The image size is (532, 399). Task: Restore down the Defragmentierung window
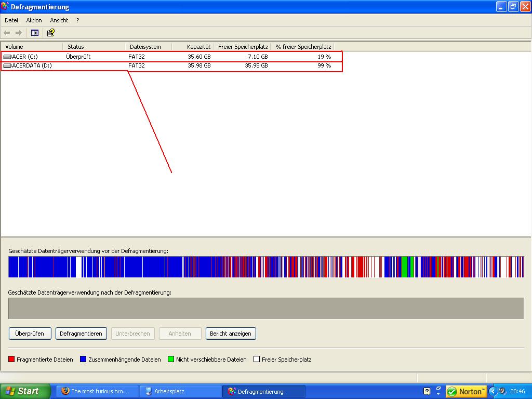click(x=513, y=6)
